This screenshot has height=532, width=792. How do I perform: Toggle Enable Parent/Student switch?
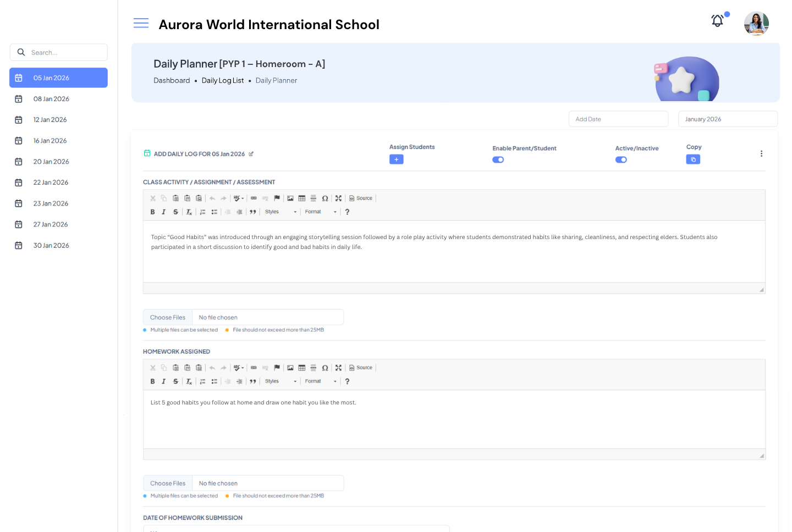tap(498, 160)
